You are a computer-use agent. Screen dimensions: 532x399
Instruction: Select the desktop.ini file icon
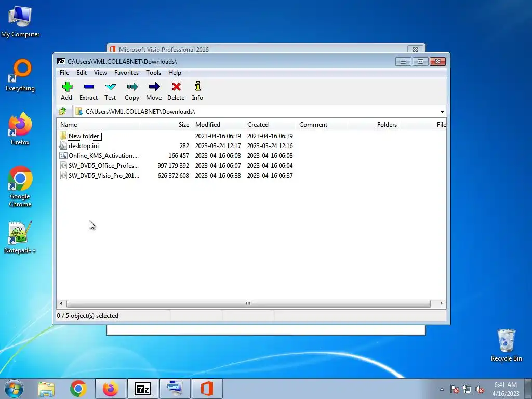click(63, 146)
